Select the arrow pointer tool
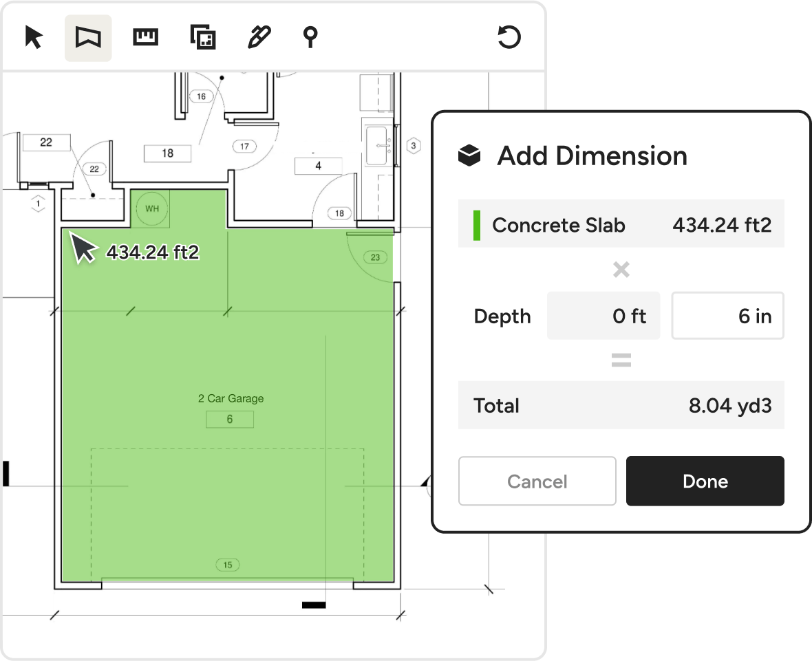The height and width of the screenshot is (661, 812). pos(34,37)
